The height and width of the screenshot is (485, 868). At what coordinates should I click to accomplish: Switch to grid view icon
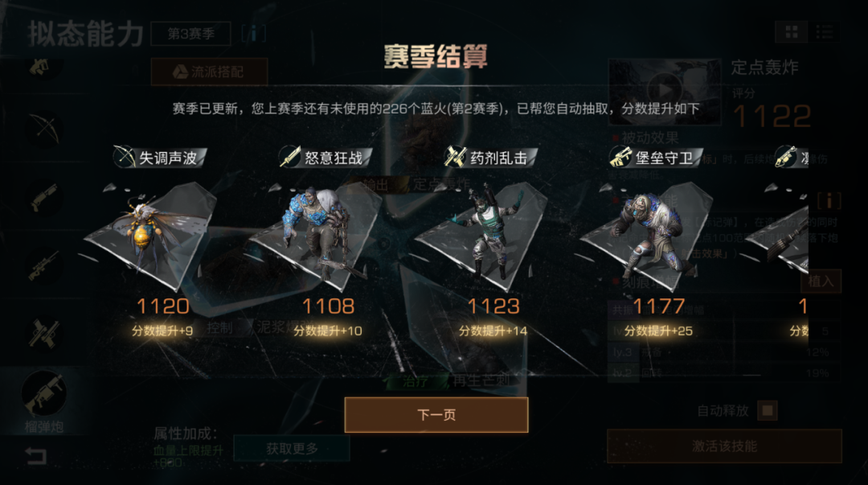tap(792, 32)
